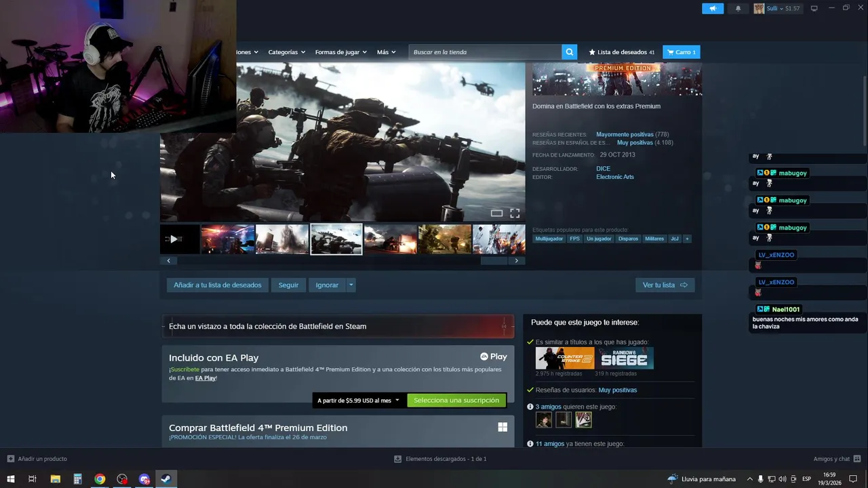Click the thumbnail strip scrollbar handle
Screen dimensions: 868x488
[494, 260]
